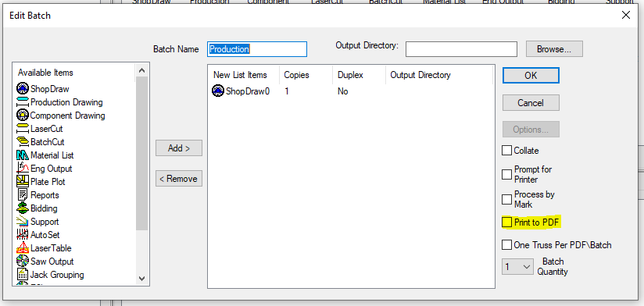644x306 pixels.
Task: Toggle Prompt for Printer checkbox
Action: click(x=506, y=174)
